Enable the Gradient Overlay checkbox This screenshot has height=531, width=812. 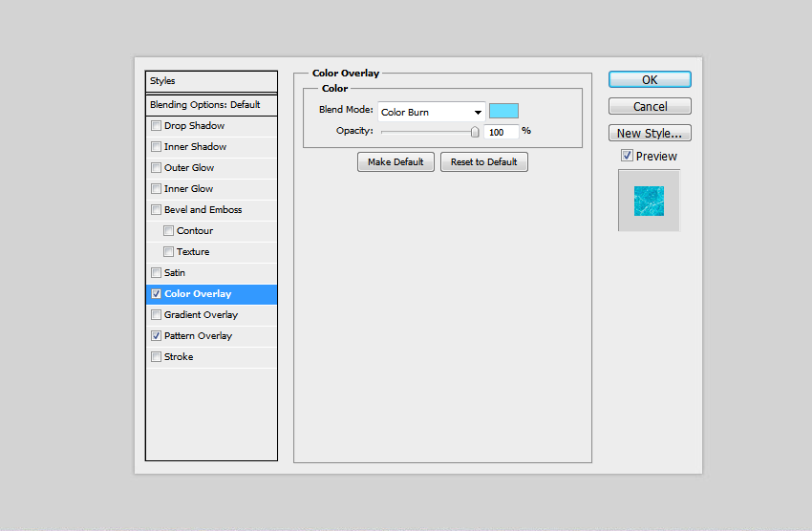click(156, 314)
